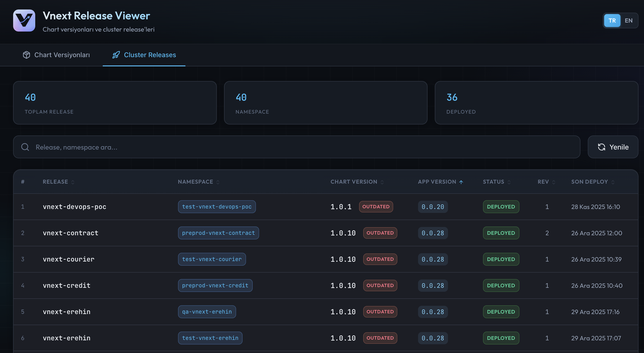Click the DEPLOYED badge in qa-vnext-erehin row
644x353 pixels.
(x=501, y=312)
